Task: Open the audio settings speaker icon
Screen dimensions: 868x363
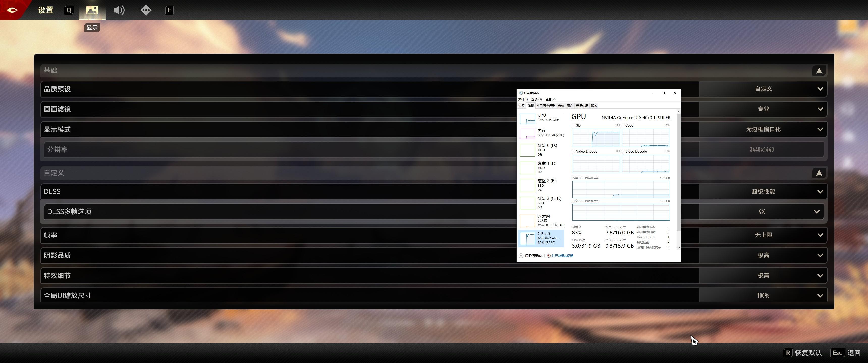Action: pos(119,10)
